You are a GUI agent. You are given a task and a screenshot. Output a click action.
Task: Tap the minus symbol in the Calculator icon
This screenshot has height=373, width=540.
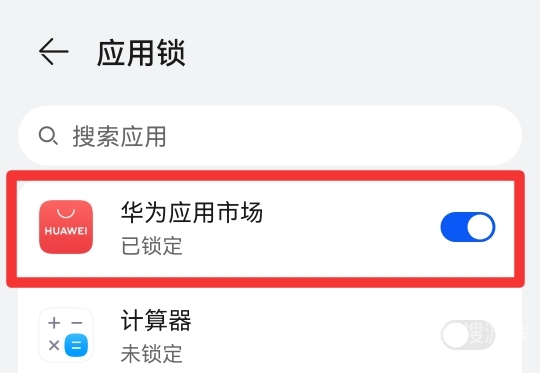76,323
